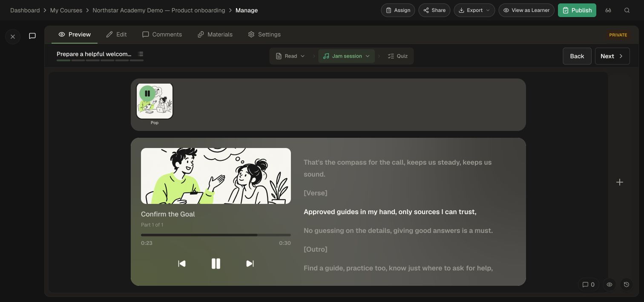Click the 'Confirm the Goal' song title
644x302 pixels.
pyautogui.click(x=168, y=214)
